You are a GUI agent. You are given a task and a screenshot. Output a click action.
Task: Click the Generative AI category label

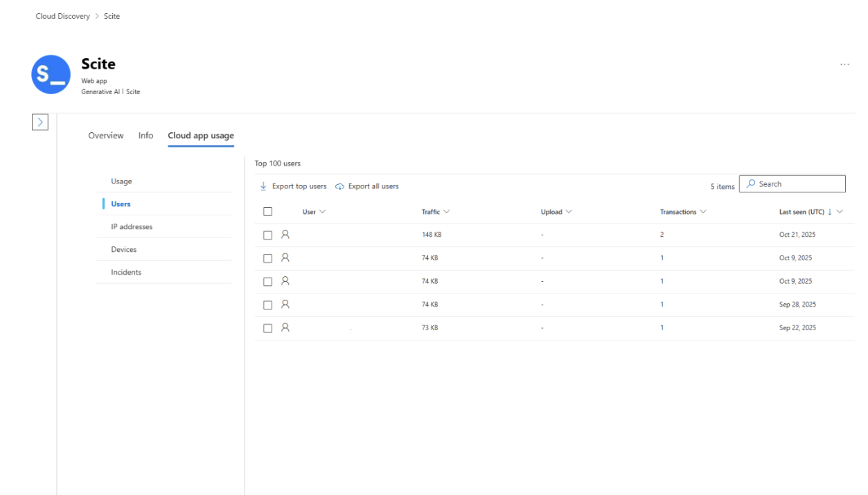pos(101,91)
